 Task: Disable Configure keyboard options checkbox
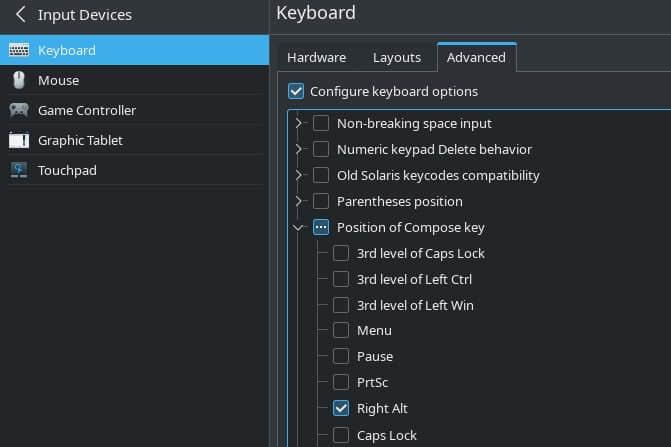click(x=296, y=91)
